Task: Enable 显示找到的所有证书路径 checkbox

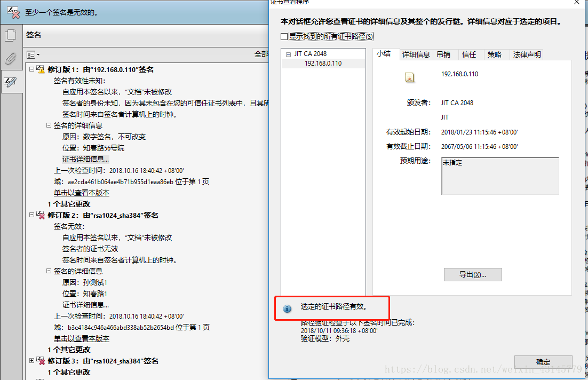Action: (x=284, y=36)
